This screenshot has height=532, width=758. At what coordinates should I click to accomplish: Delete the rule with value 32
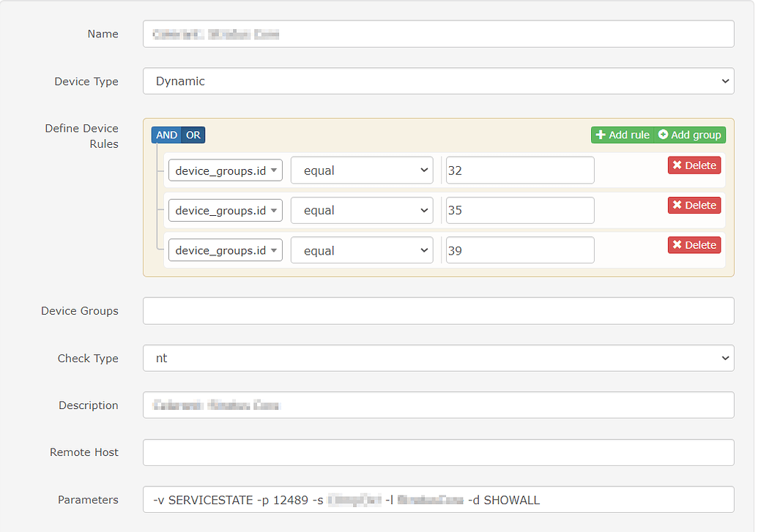(x=693, y=165)
